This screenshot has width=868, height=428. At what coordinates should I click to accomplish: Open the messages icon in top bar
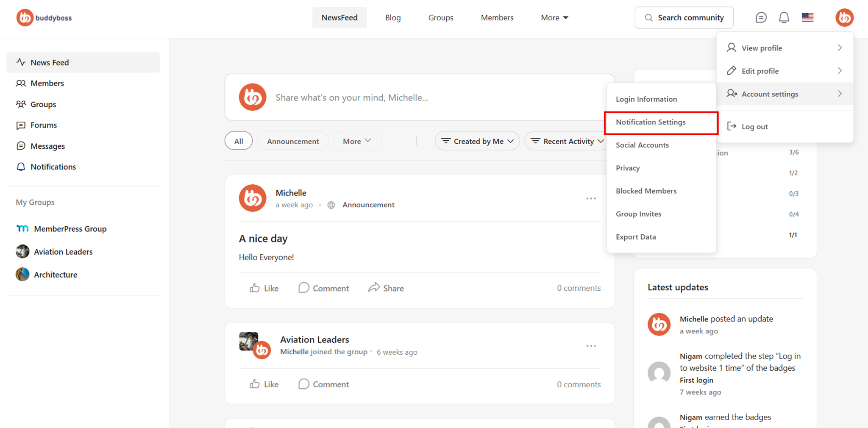coord(761,17)
